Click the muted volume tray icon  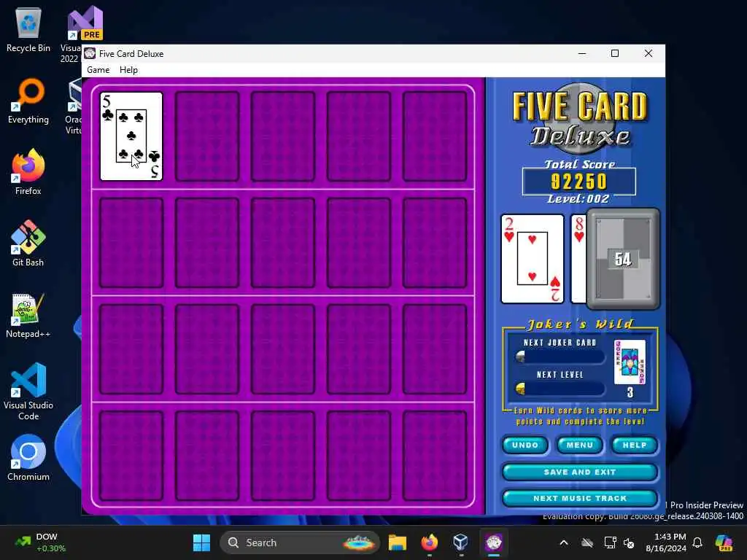point(629,542)
